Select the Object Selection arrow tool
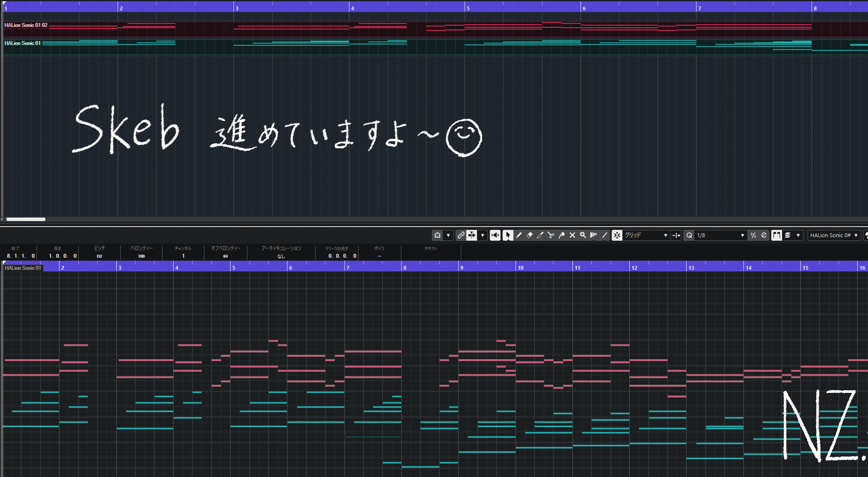 coord(508,235)
